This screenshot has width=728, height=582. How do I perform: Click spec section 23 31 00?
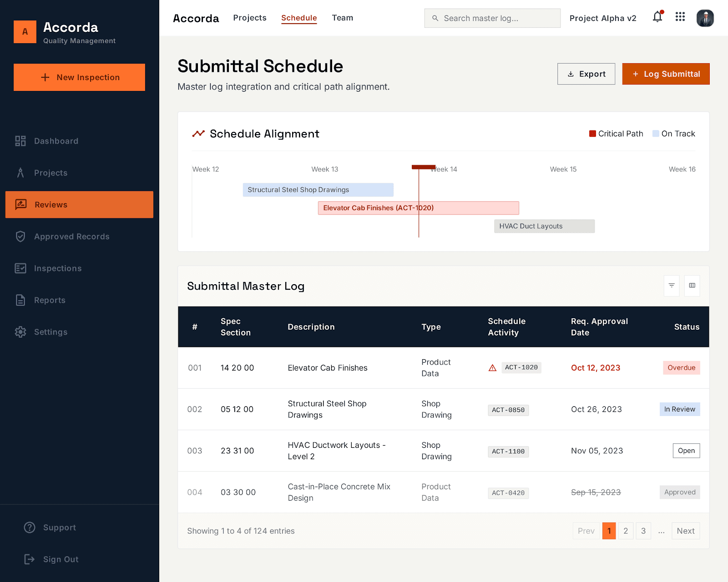coord(238,451)
